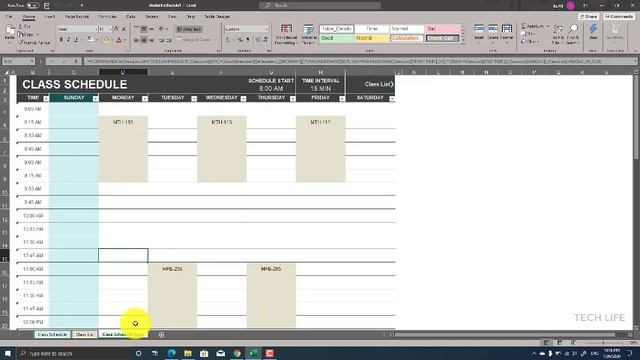640x360 pixels.
Task: Click the Search box in title bar
Action: pyautogui.click(x=320, y=6)
